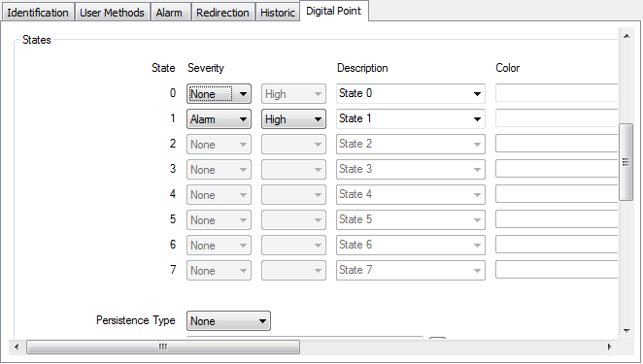
Task: Open the User Methods tab
Action: [112, 13]
